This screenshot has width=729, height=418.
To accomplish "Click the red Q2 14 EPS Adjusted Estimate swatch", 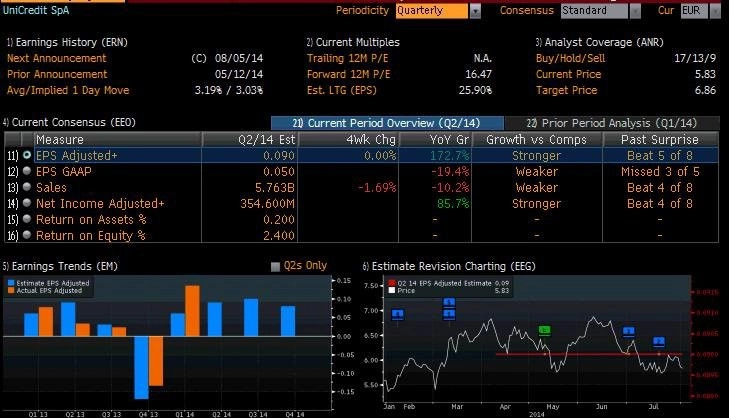I will click(x=392, y=283).
